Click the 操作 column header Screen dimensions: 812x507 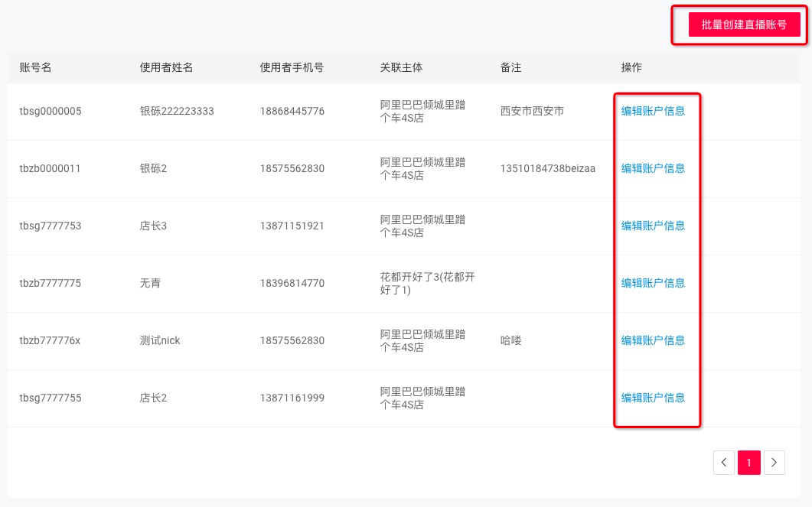[631, 67]
